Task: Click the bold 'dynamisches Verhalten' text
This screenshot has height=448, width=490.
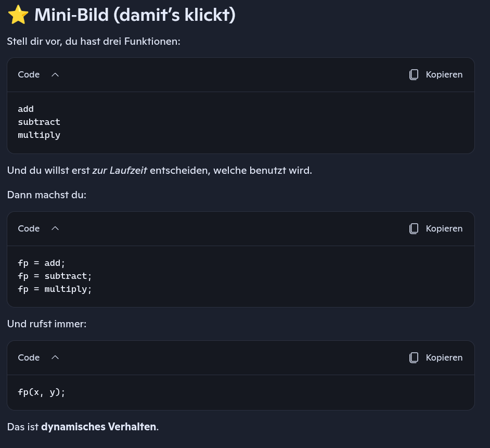Action: pos(99,427)
